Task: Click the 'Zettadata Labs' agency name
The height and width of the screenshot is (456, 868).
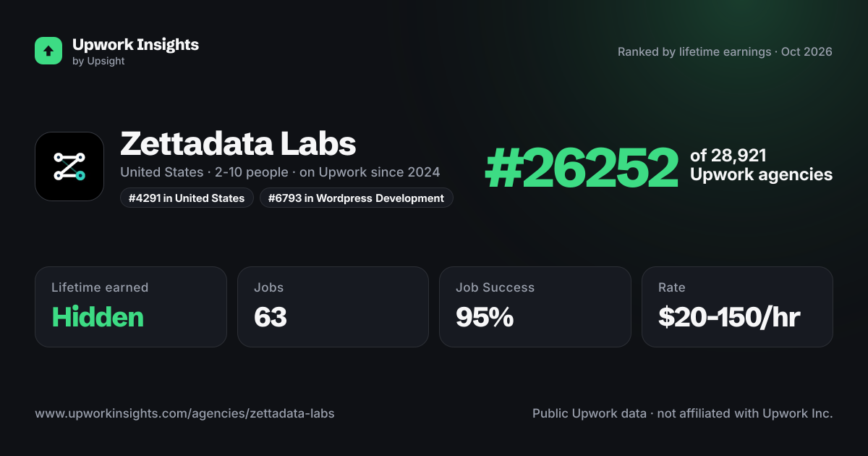Action: (238, 143)
